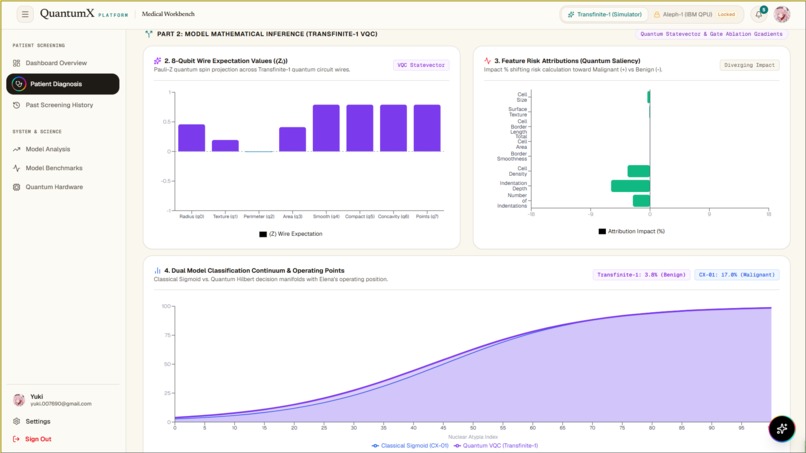Screen dimensions: 806x453
Task: Click the CX-01: 17.0% (Malignant) badge
Action: pyautogui.click(x=737, y=275)
